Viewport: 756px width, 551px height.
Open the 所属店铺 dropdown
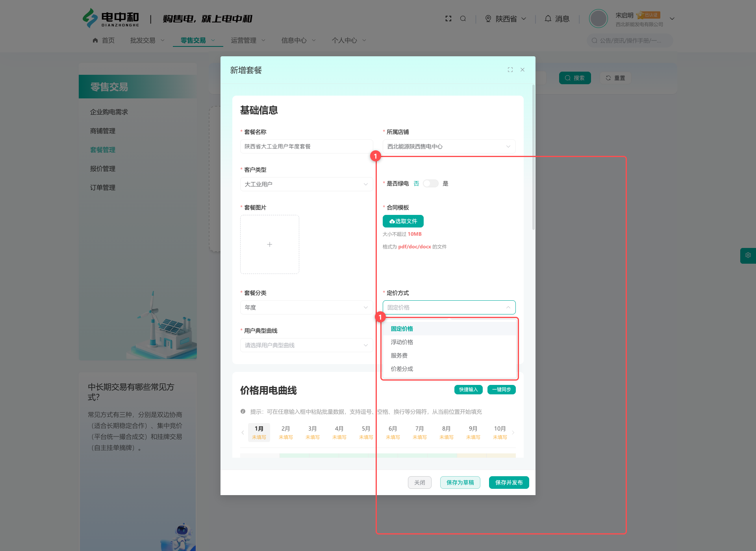point(449,146)
